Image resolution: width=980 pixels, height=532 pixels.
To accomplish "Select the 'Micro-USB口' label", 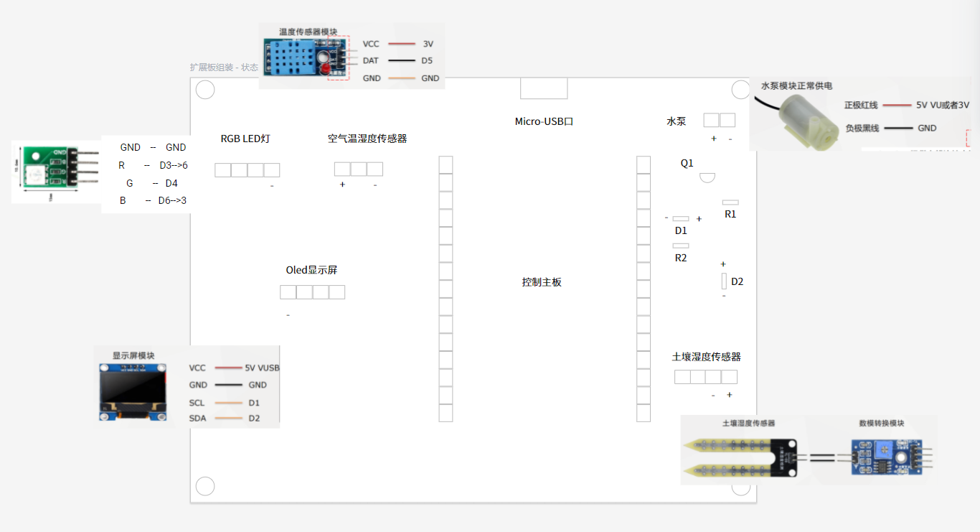I will pyautogui.click(x=544, y=121).
